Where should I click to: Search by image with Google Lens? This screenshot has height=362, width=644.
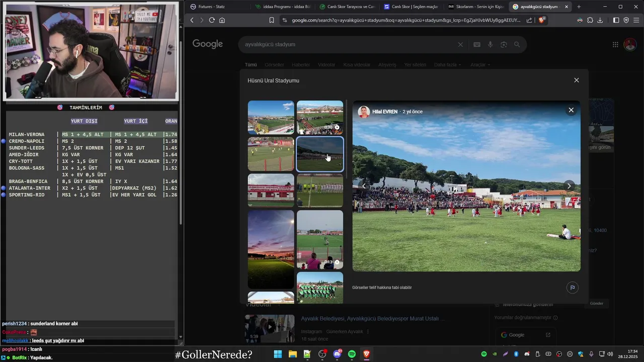(x=504, y=44)
